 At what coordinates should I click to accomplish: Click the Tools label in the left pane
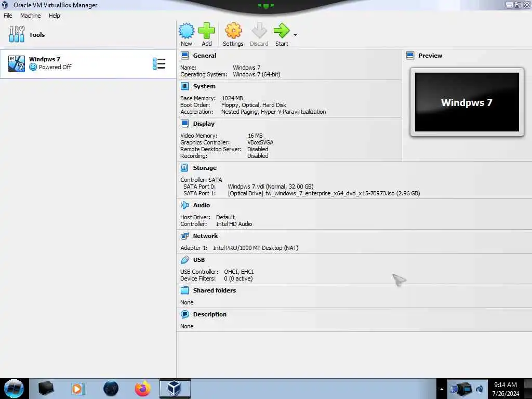pos(37,35)
